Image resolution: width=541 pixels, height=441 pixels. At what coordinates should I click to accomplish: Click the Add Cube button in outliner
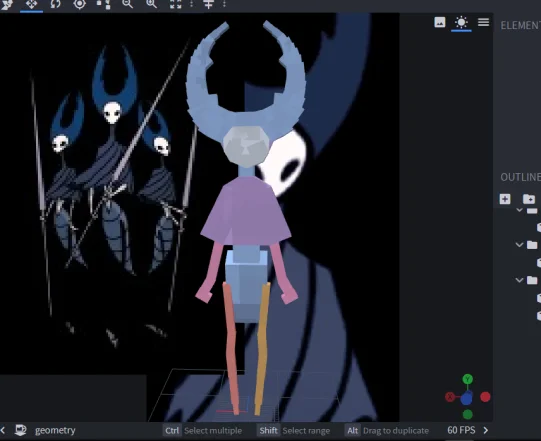click(505, 199)
